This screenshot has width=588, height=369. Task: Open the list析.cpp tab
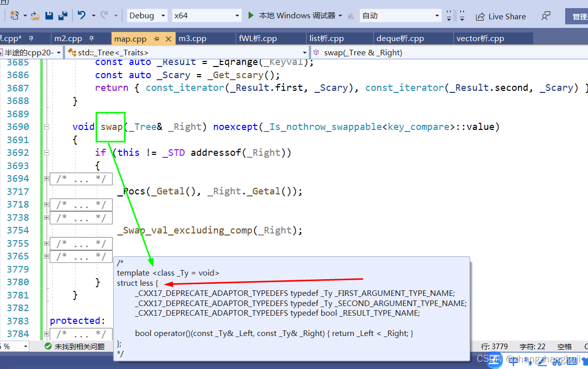(x=327, y=39)
